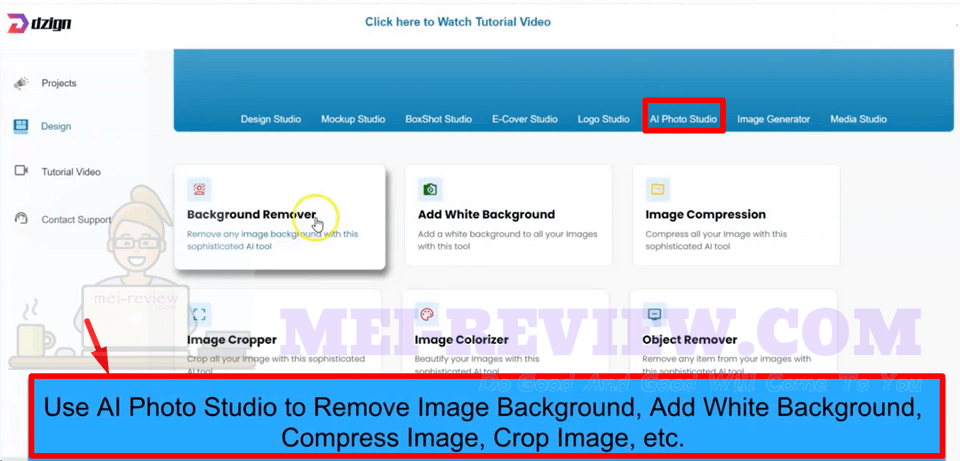This screenshot has height=461, width=960.
Task: Click the Tutorial Video camera icon
Action: click(21, 171)
